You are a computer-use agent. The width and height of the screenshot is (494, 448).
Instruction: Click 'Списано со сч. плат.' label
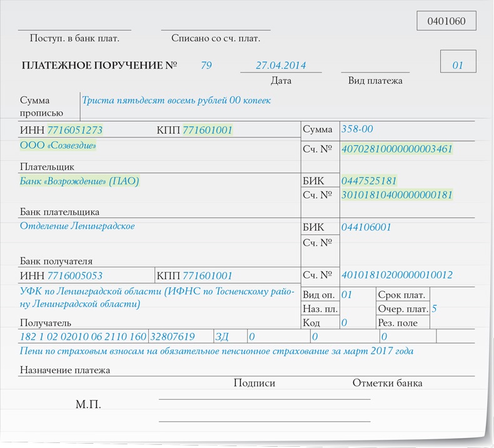pyautogui.click(x=216, y=38)
